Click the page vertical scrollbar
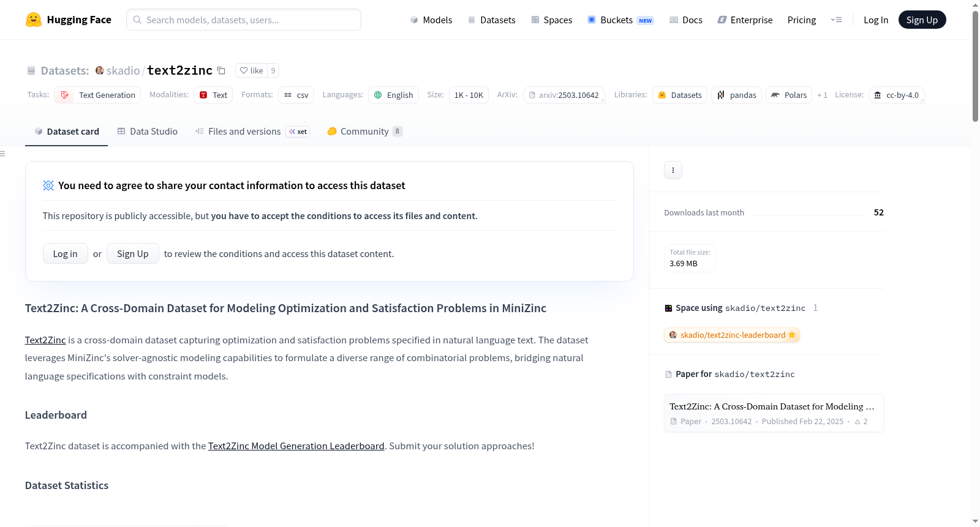The height and width of the screenshot is (527, 980). (x=975, y=66)
